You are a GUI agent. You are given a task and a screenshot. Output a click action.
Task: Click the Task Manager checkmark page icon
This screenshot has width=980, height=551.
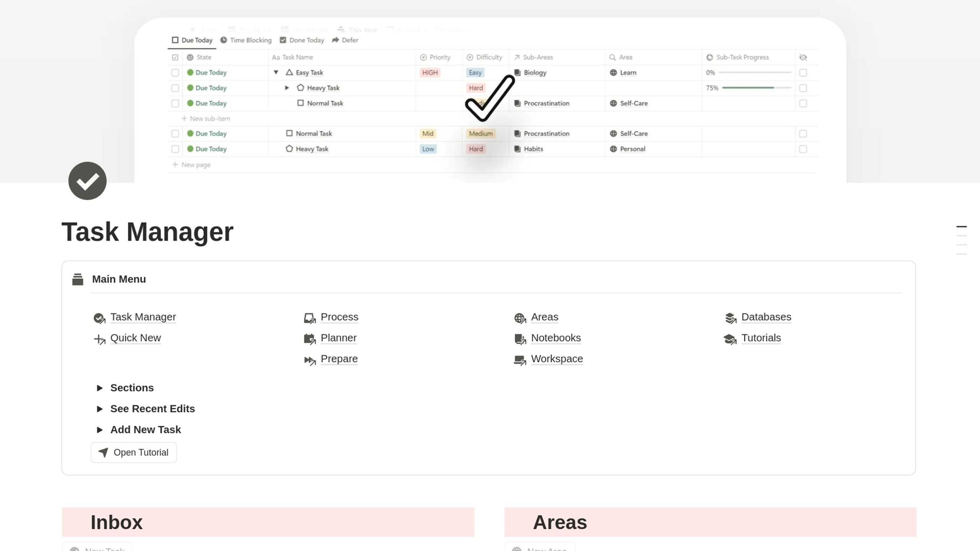87,181
